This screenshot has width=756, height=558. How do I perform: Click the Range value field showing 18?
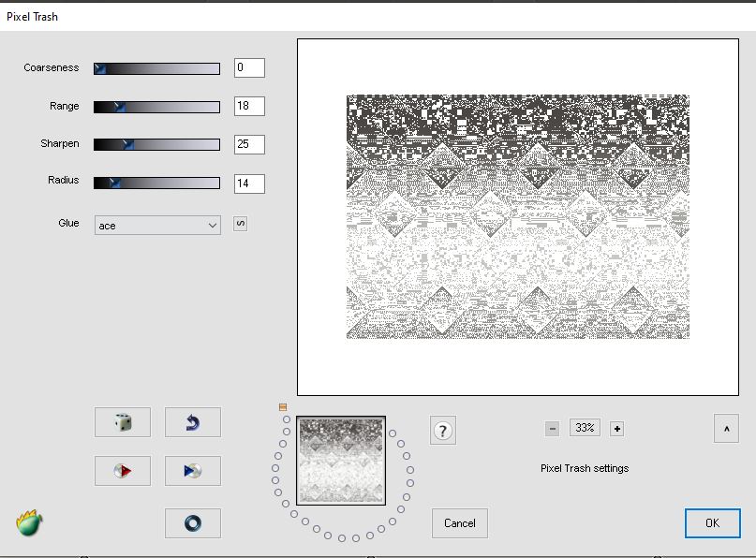tap(249, 106)
